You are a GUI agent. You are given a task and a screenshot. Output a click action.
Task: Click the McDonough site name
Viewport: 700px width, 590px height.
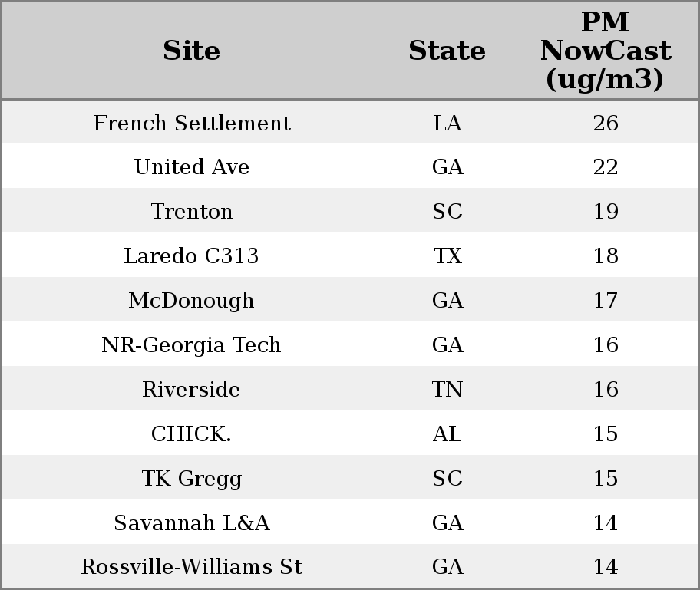click(x=191, y=301)
